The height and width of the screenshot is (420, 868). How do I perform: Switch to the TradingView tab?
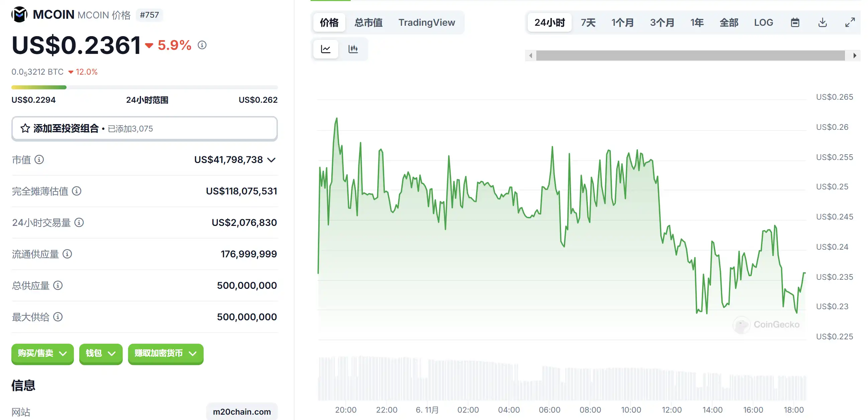427,23
